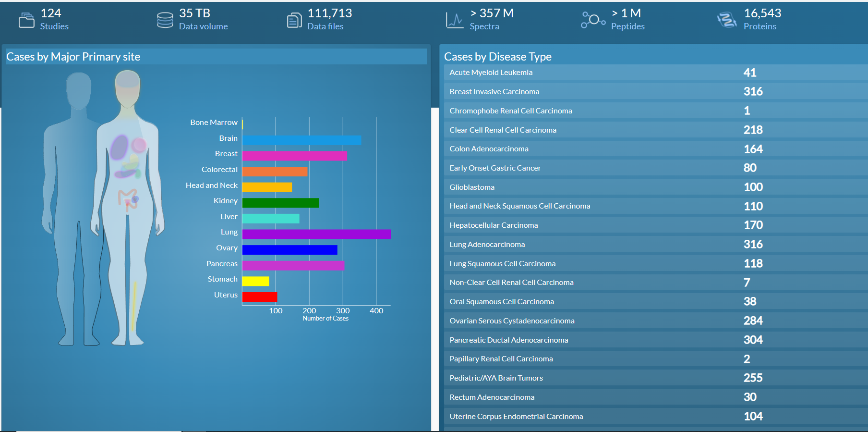The image size is (868, 432).
Task: Click the Data files document icon
Action: 294,20
